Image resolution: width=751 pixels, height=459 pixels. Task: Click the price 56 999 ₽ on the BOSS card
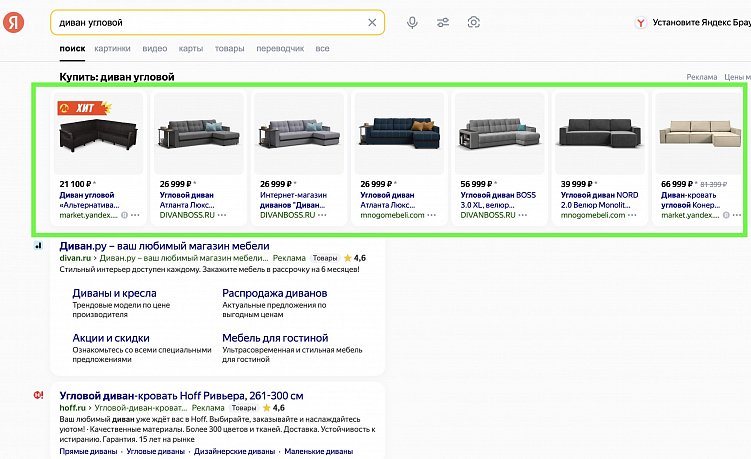pyautogui.click(x=476, y=184)
